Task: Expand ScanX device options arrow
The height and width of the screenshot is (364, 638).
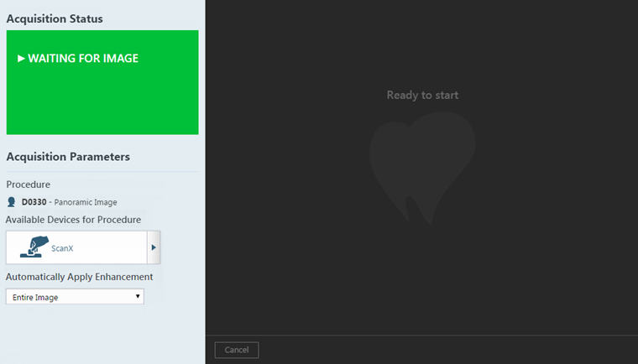Action: [x=154, y=247]
